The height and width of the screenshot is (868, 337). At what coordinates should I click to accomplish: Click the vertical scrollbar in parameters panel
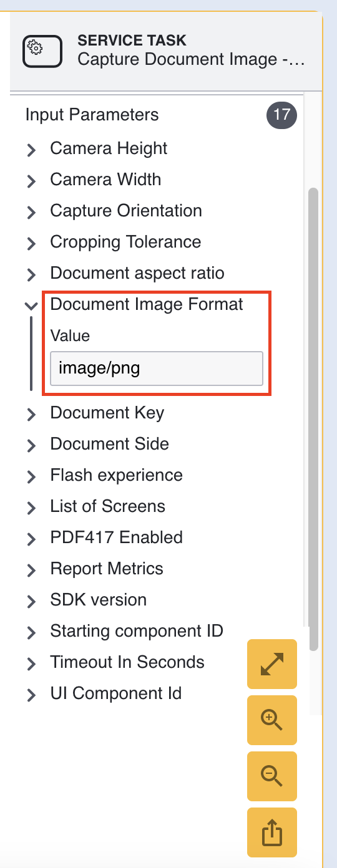click(x=313, y=419)
